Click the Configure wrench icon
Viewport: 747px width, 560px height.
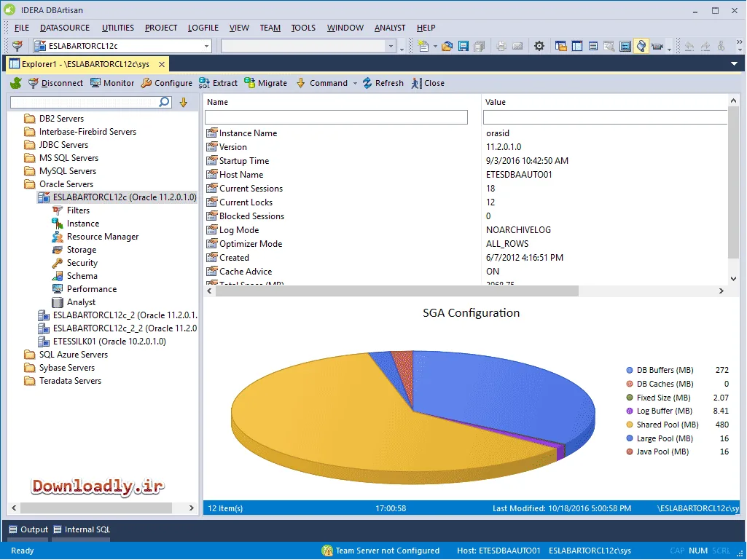click(146, 83)
